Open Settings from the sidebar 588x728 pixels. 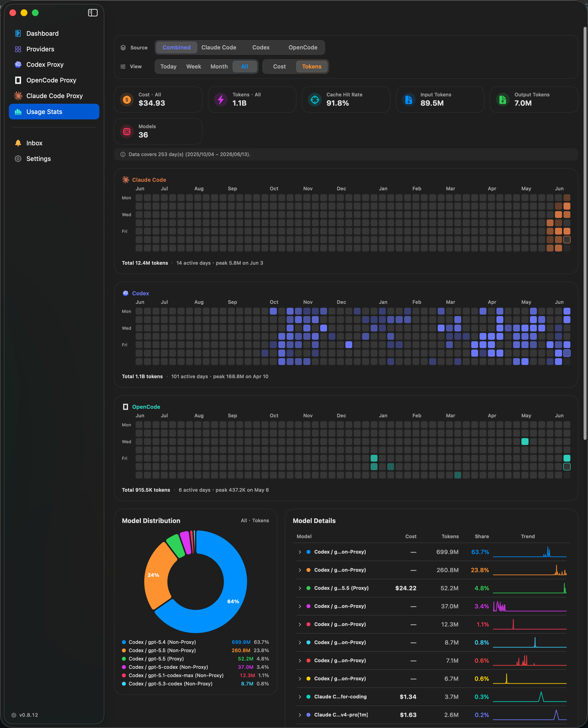pos(54,159)
